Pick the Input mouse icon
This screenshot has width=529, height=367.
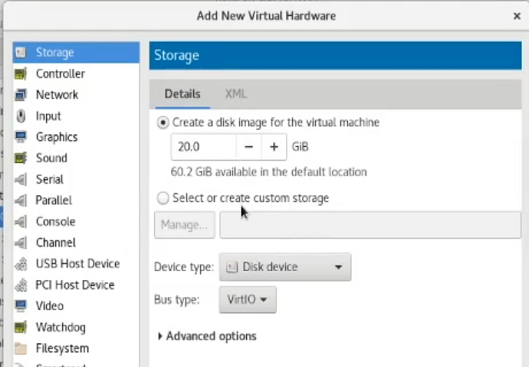coord(21,116)
